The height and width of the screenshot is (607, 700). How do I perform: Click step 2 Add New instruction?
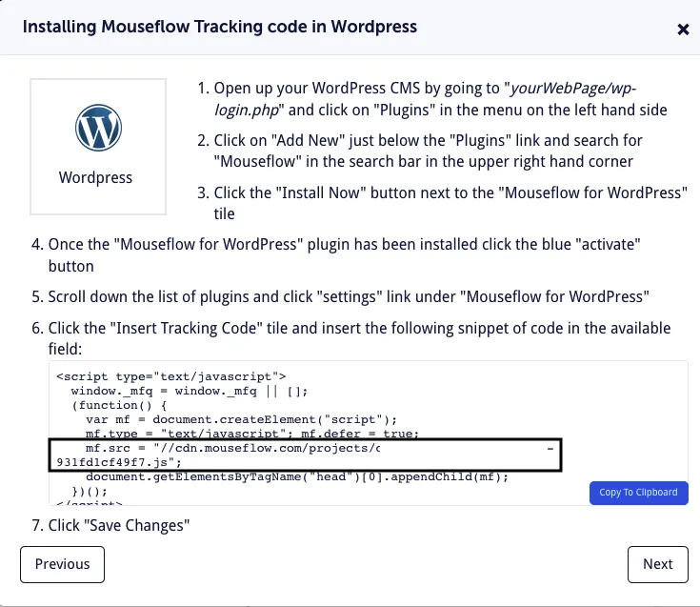420,151
